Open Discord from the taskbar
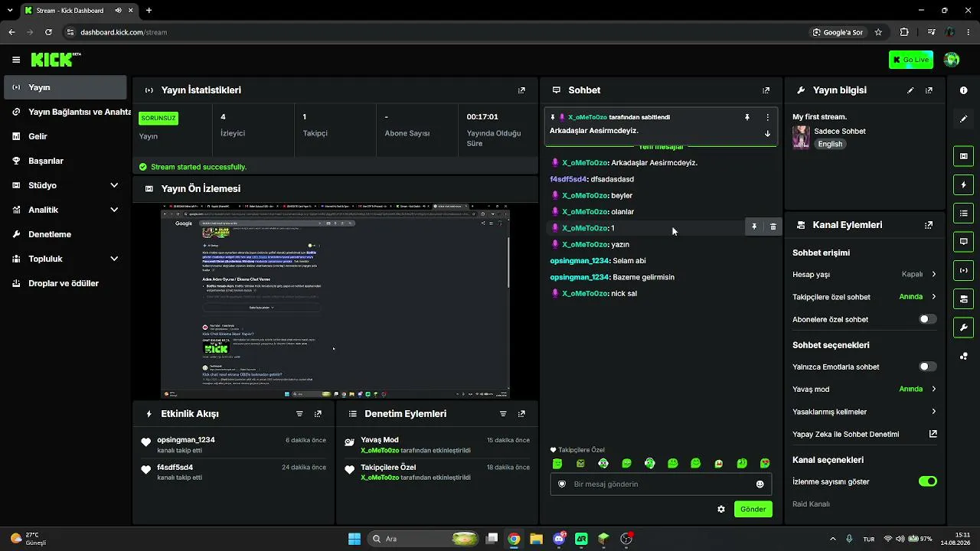 (560, 539)
